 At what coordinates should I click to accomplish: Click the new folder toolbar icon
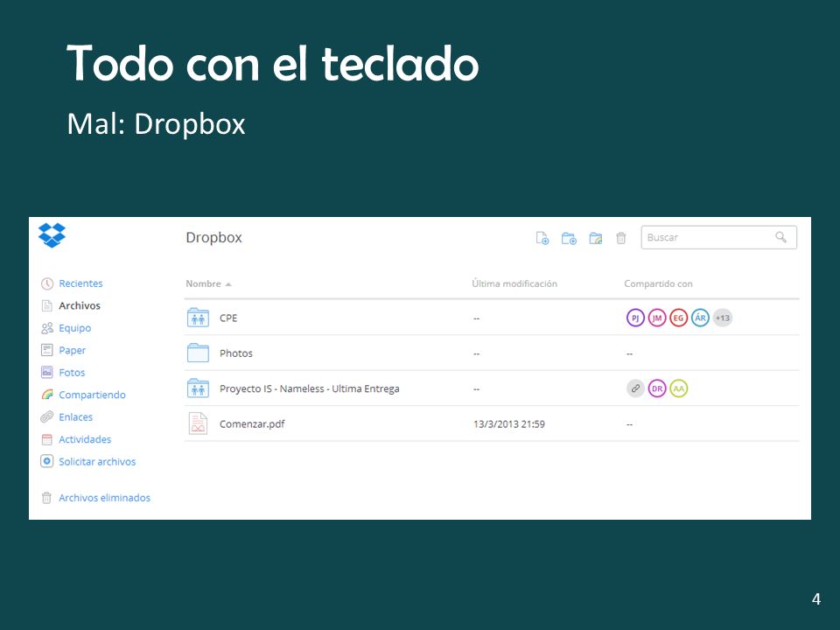(x=569, y=238)
